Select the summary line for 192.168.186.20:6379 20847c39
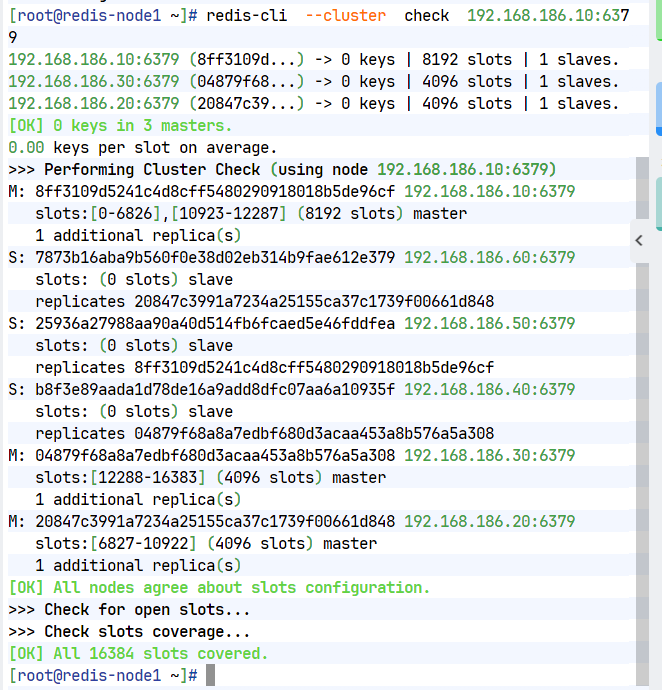 click(x=314, y=104)
